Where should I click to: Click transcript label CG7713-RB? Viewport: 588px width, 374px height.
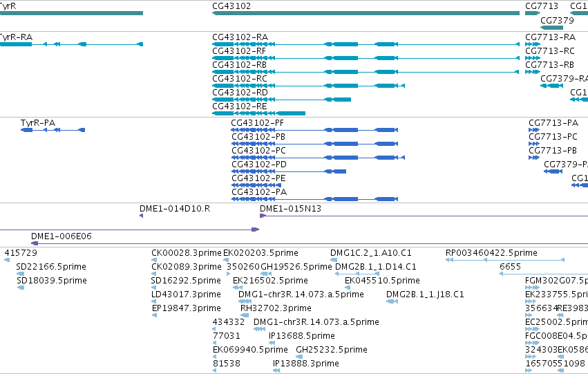pos(549,65)
